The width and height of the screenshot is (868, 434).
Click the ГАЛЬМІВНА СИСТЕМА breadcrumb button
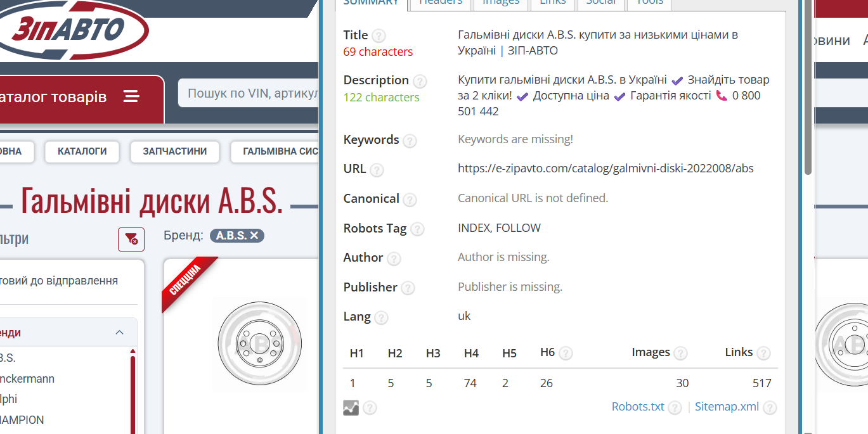[275, 151]
